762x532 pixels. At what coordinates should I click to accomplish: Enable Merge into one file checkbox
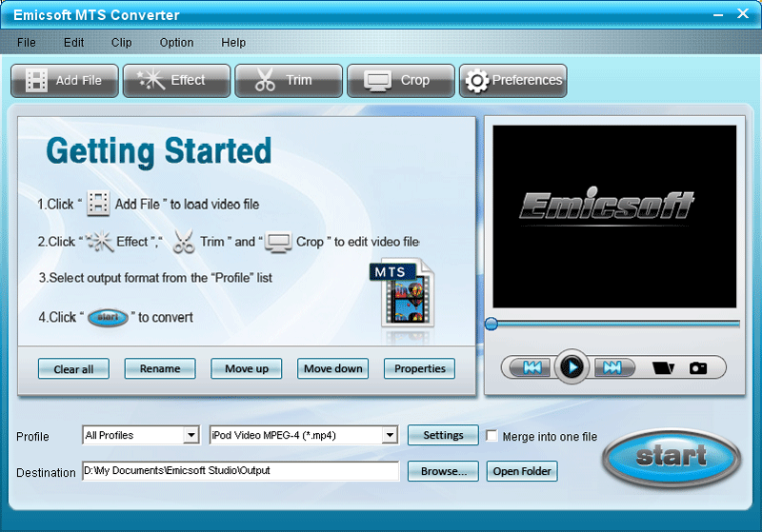pyautogui.click(x=491, y=436)
